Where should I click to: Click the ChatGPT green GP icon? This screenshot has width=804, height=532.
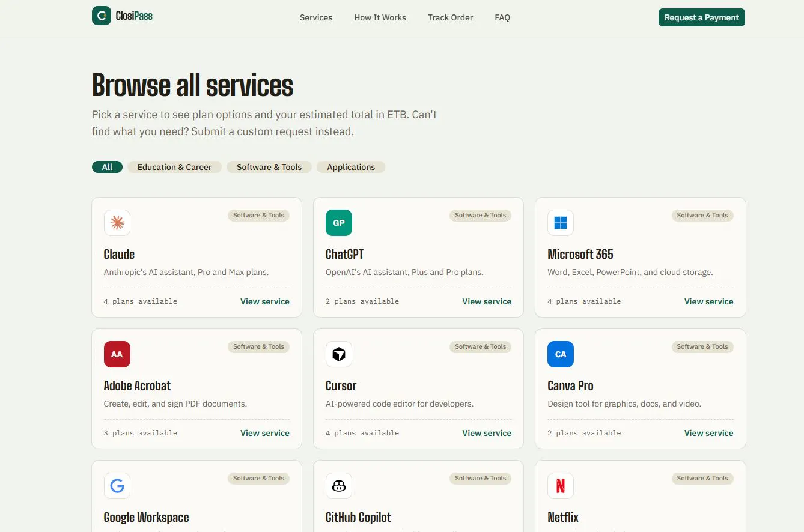click(339, 223)
